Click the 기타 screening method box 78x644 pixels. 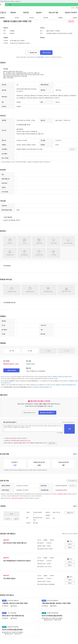pyautogui.click(x=66, y=351)
